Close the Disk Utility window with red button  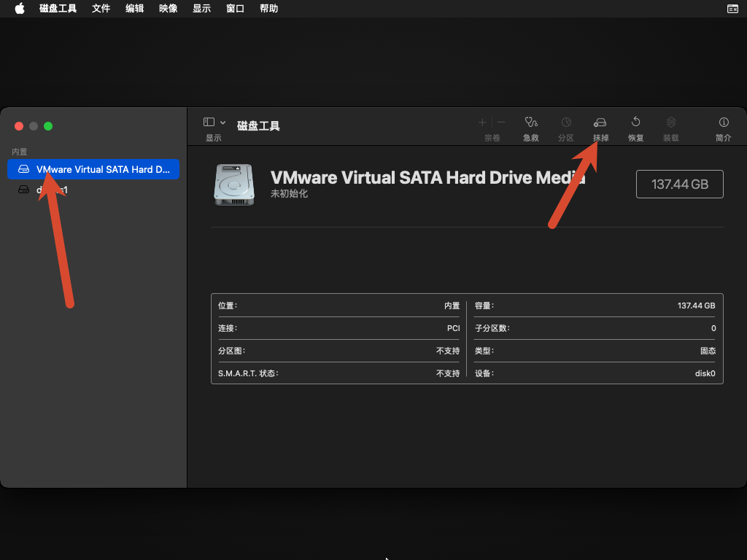point(19,126)
